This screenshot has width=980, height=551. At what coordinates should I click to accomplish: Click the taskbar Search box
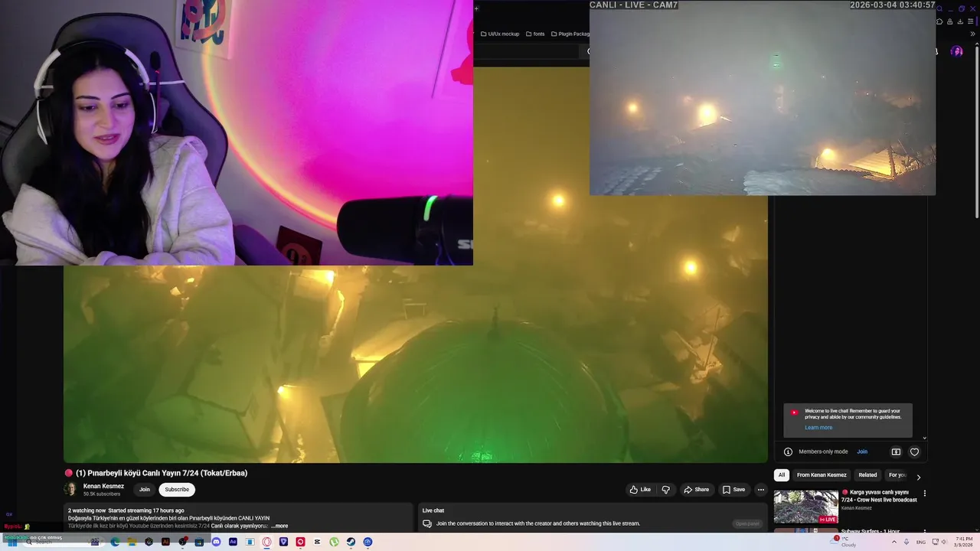(63, 542)
